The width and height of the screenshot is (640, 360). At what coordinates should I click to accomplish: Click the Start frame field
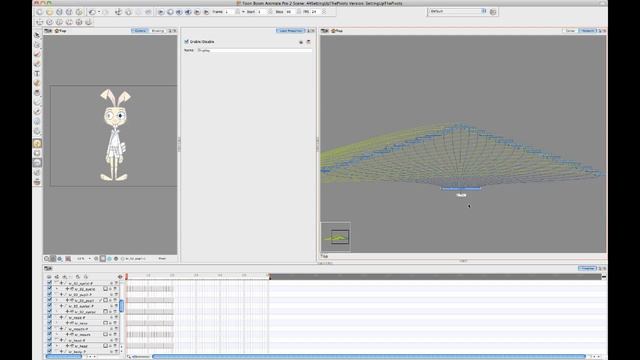(x=262, y=12)
